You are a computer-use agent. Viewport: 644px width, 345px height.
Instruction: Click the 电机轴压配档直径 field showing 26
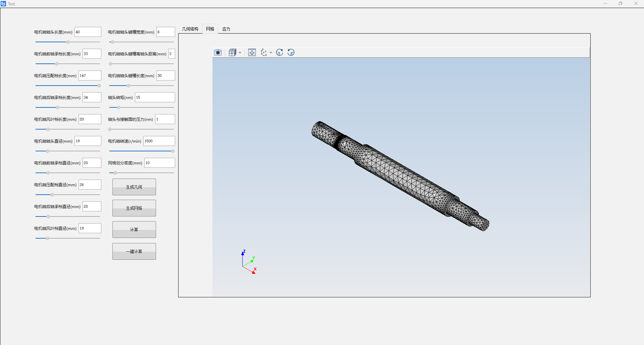[x=90, y=185]
